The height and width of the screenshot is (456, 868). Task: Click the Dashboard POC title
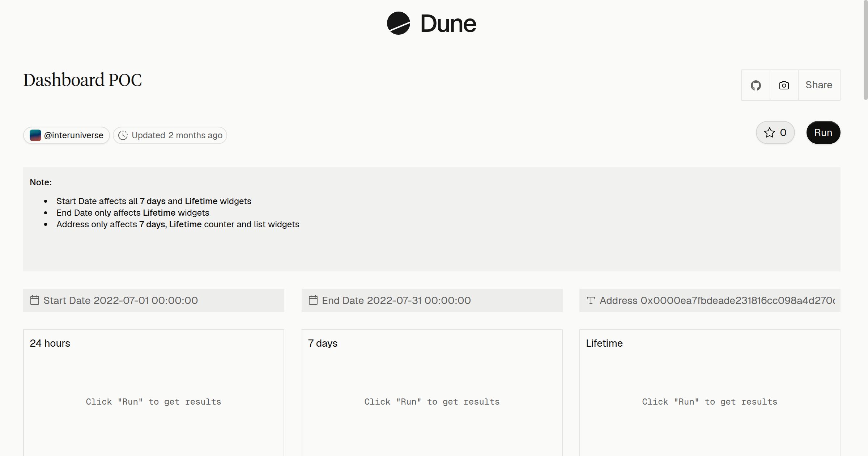tap(82, 80)
